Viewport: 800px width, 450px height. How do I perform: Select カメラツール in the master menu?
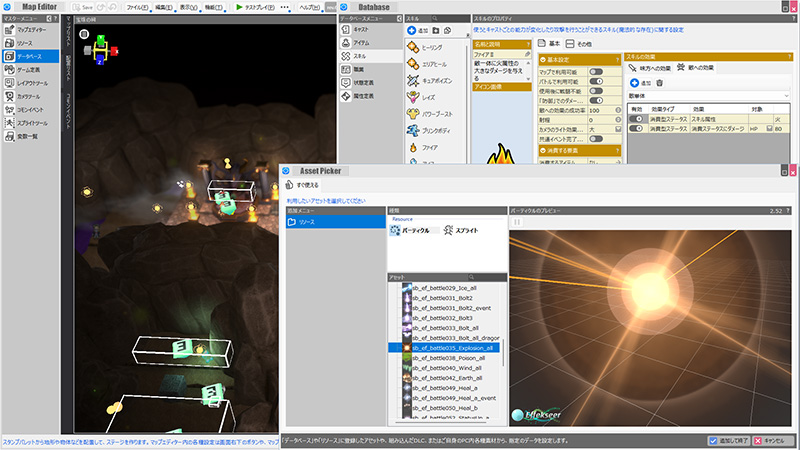pyautogui.click(x=30, y=96)
